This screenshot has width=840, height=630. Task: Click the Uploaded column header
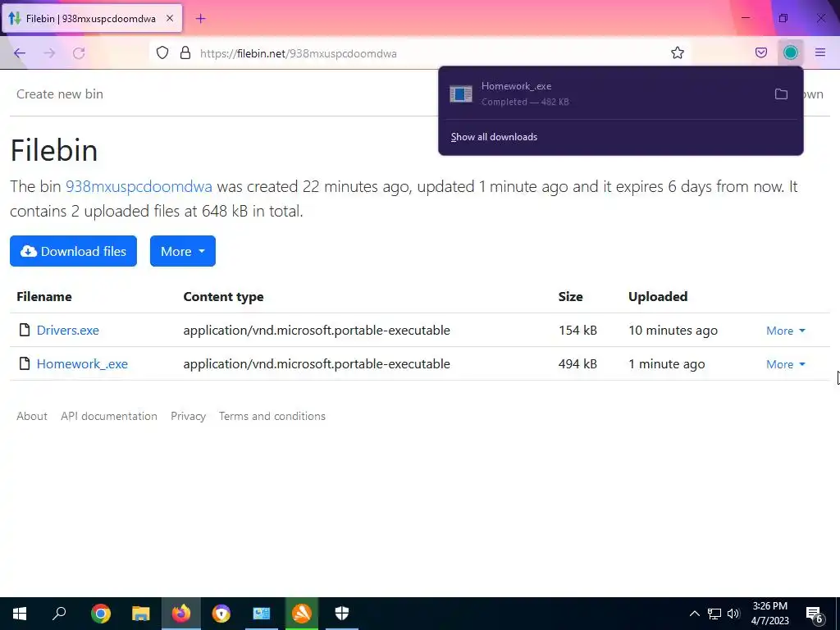click(658, 296)
